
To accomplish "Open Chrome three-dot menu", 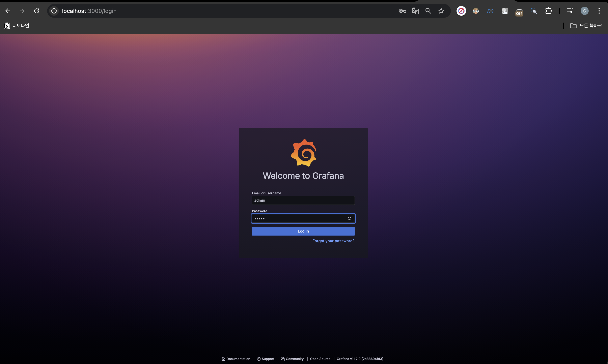I will (x=599, y=11).
